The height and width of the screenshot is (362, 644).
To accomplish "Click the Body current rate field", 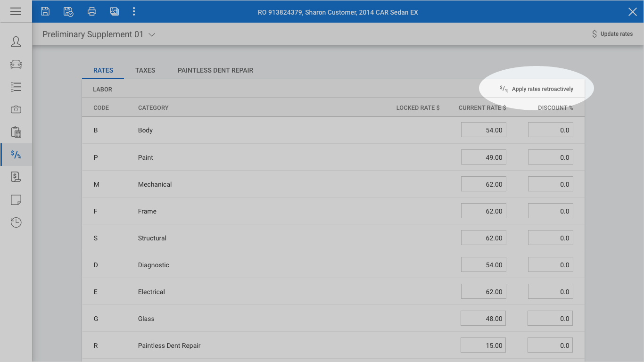I will [x=484, y=130].
